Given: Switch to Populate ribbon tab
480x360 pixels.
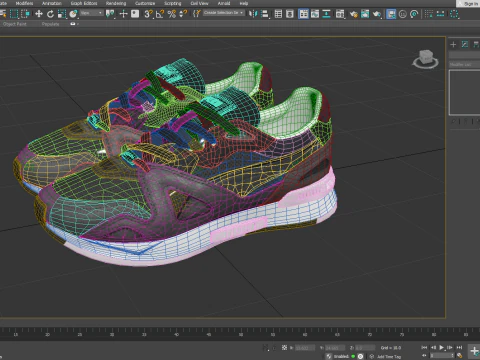Looking at the screenshot, I should coord(50,24).
